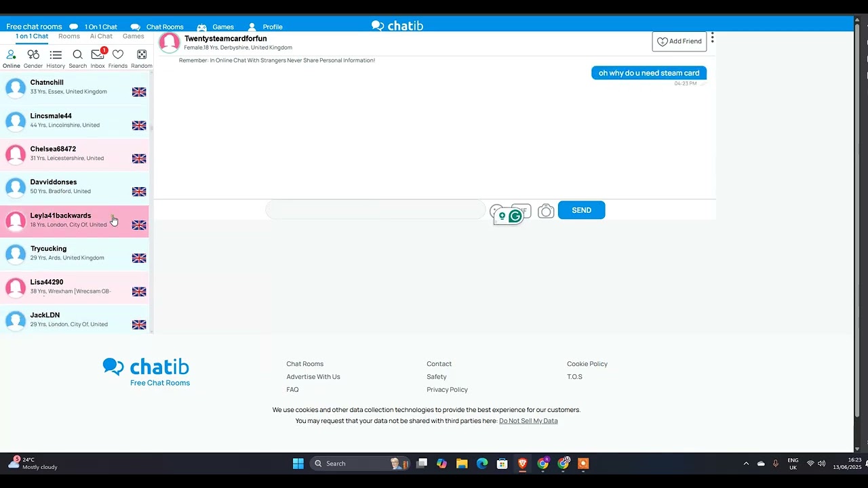868x488 pixels.
Task: Click the Add Friend button
Action: coord(679,41)
